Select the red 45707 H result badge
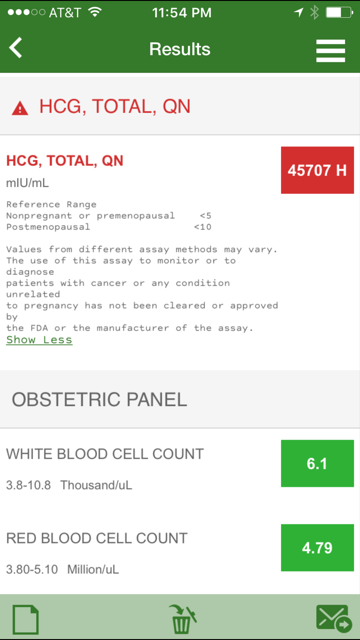 pyautogui.click(x=317, y=170)
